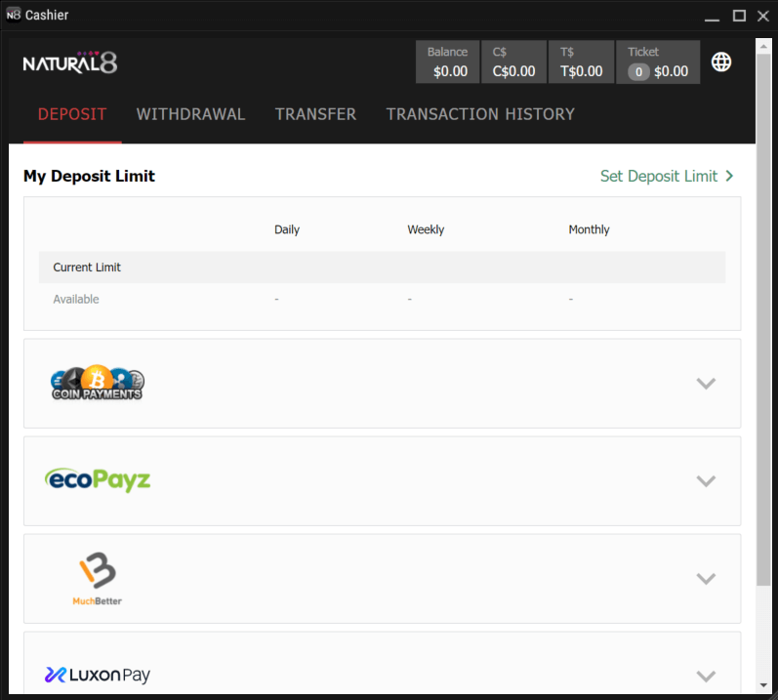Expand the ecoPayz deposit section

(706, 480)
